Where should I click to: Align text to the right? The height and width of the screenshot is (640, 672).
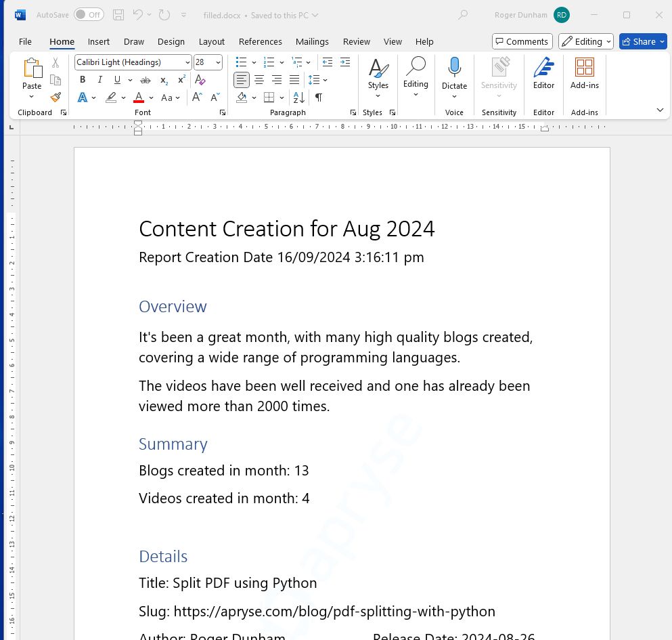tap(277, 80)
